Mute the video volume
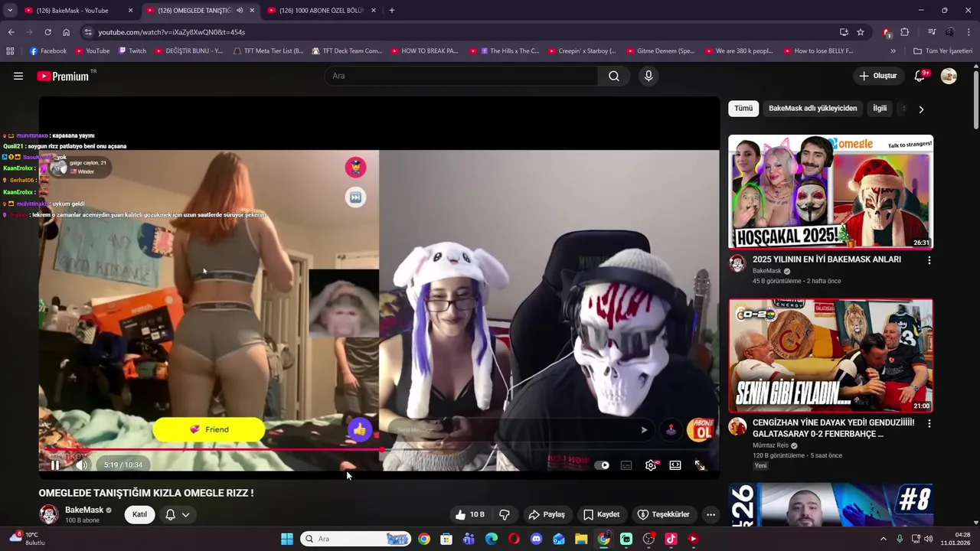Viewport: 980px width, 551px height. tap(82, 465)
